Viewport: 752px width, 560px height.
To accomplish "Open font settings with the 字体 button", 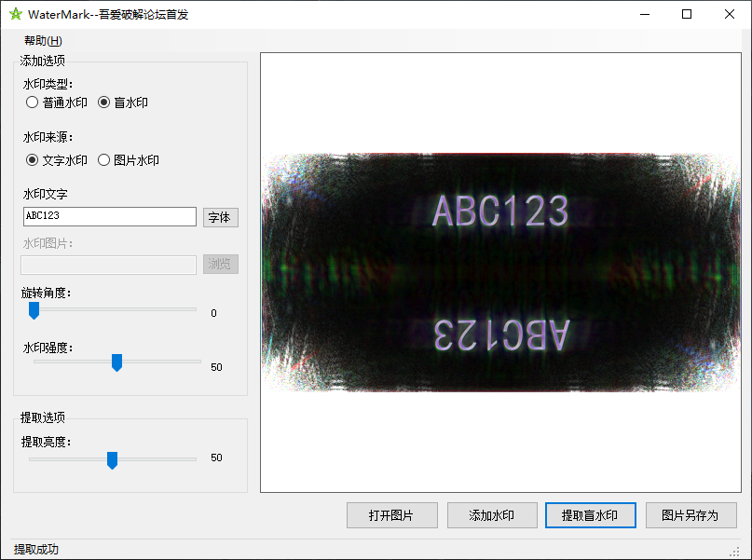I will tap(220, 217).
